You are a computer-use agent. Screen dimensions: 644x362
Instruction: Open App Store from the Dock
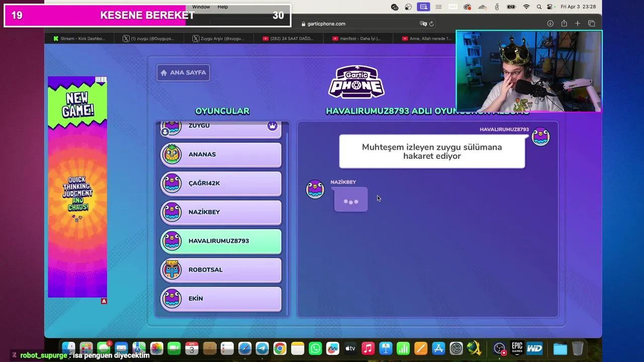(x=438, y=348)
